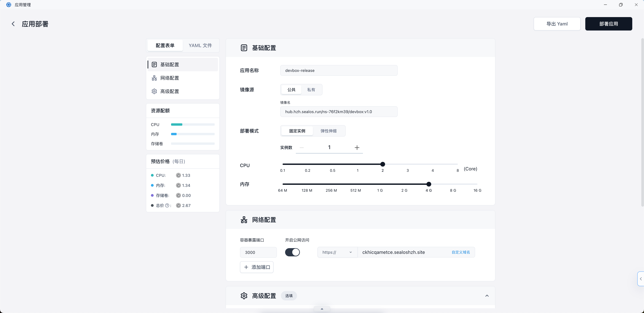Click the 选填 tag beside 高级配置

(x=289, y=296)
